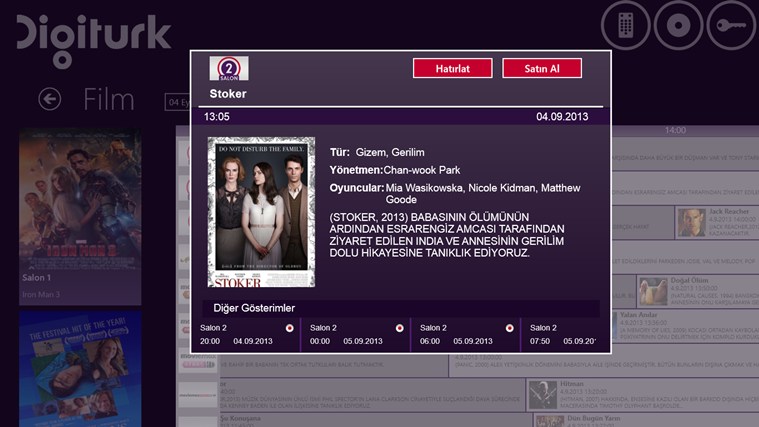Click the Salon 2 channel logo

point(229,68)
